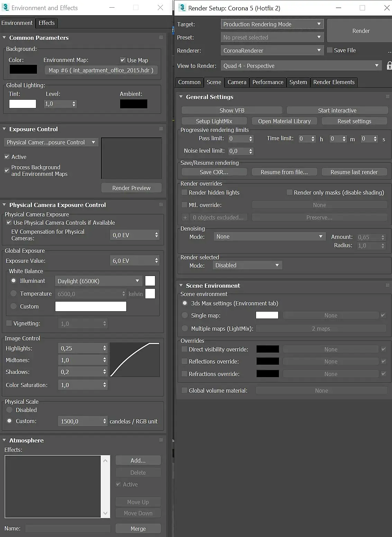The height and width of the screenshot is (537, 392).
Task: Open the Renderer CoronaRenderer dropdown
Action: (272, 50)
